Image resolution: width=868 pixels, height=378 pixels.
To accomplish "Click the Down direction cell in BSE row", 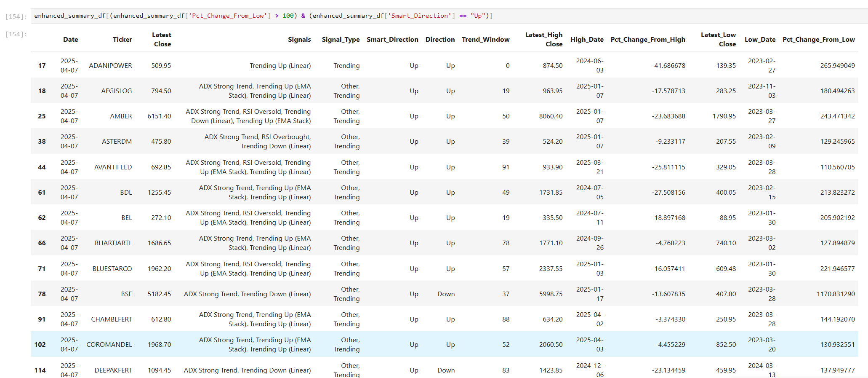I will tap(446, 294).
